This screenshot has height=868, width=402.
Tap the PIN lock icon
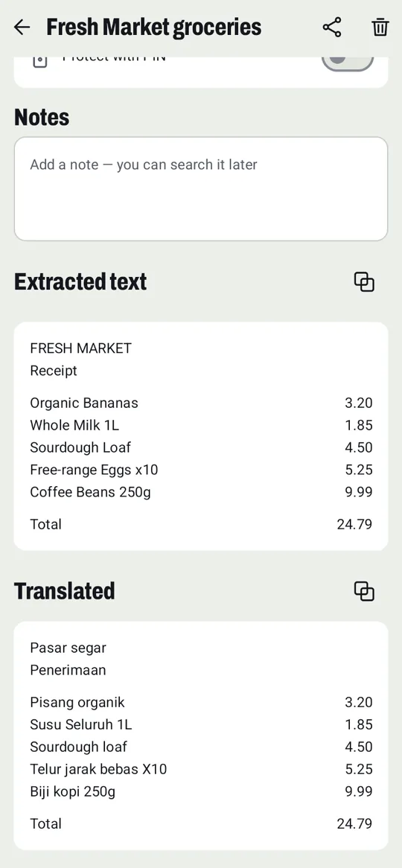tap(40, 60)
